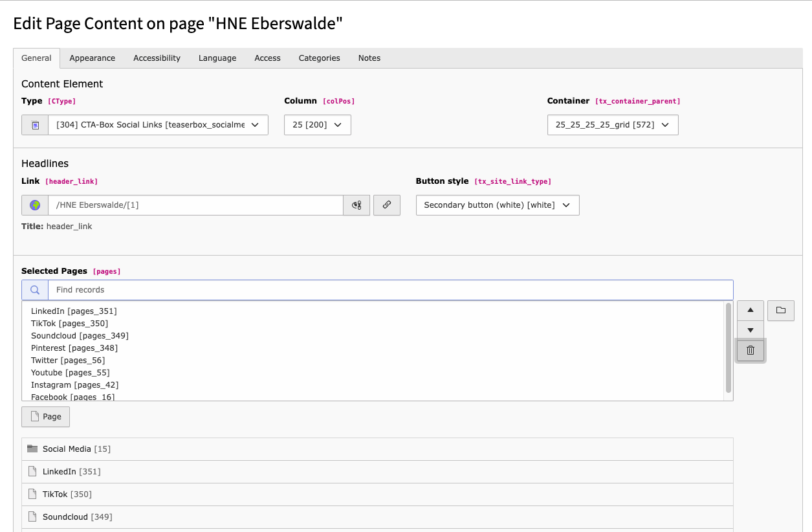
Task: Open the Accessibility tab
Action: (x=157, y=58)
